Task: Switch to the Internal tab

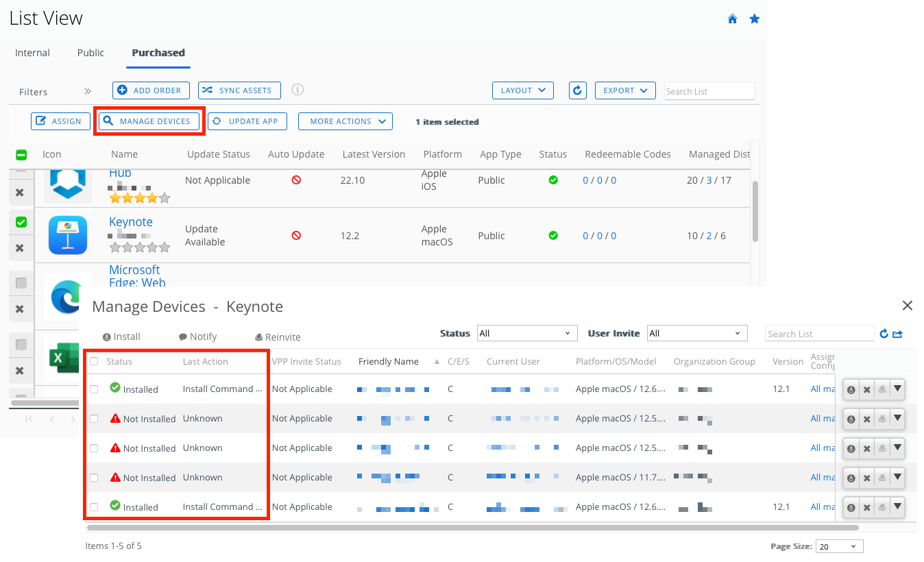Action: [x=32, y=52]
